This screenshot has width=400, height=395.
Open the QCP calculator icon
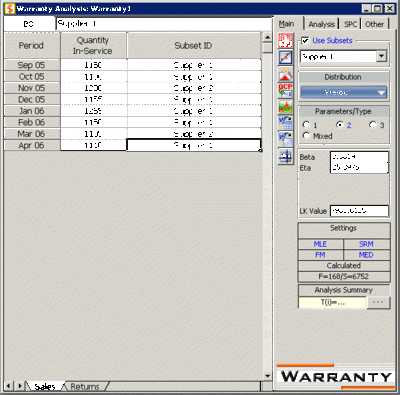[x=285, y=90]
